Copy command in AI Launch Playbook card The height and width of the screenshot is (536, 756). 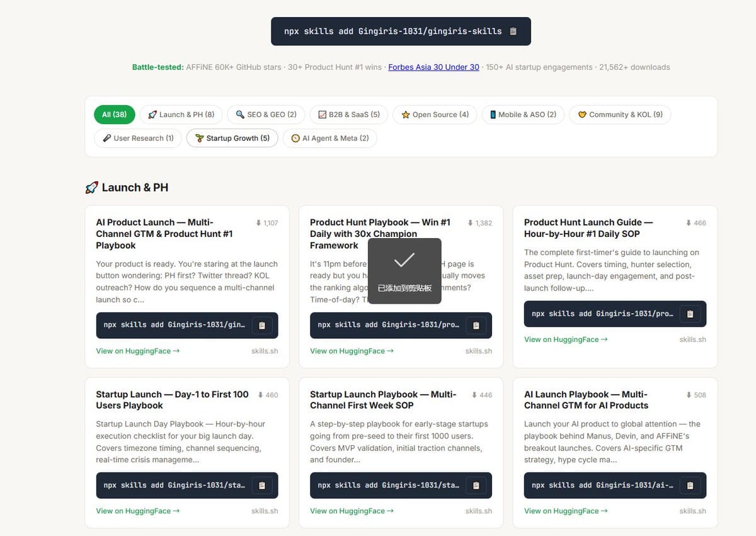tap(690, 485)
